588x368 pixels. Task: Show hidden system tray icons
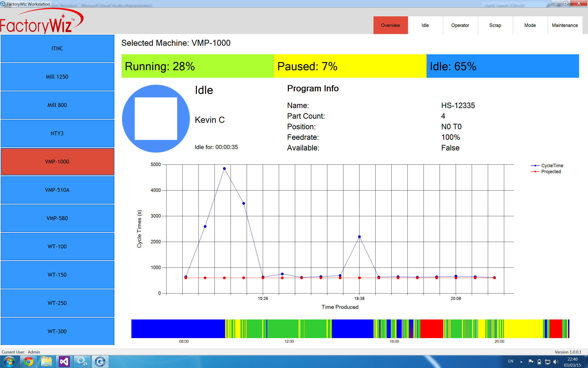pos(521,362)
